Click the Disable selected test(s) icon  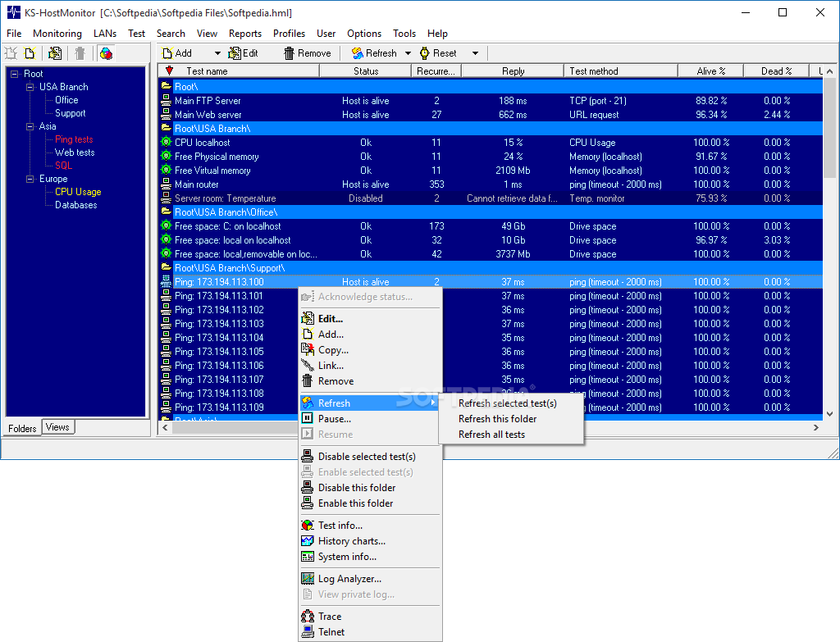308,456
